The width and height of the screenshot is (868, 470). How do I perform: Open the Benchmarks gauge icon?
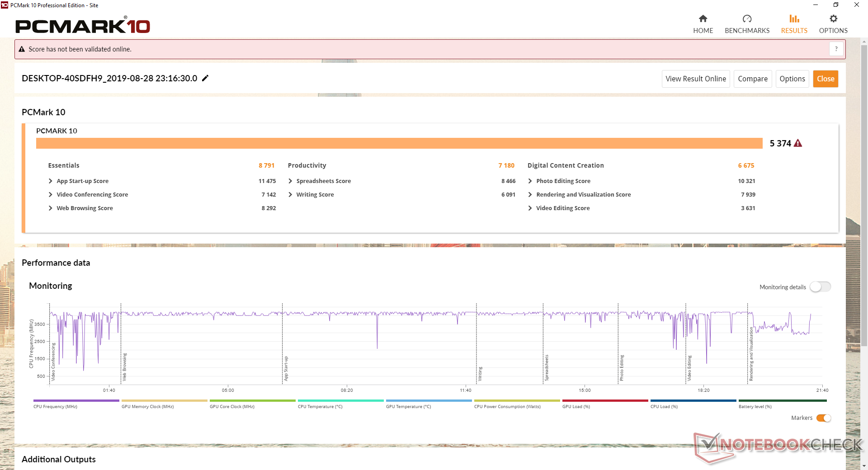747,19
